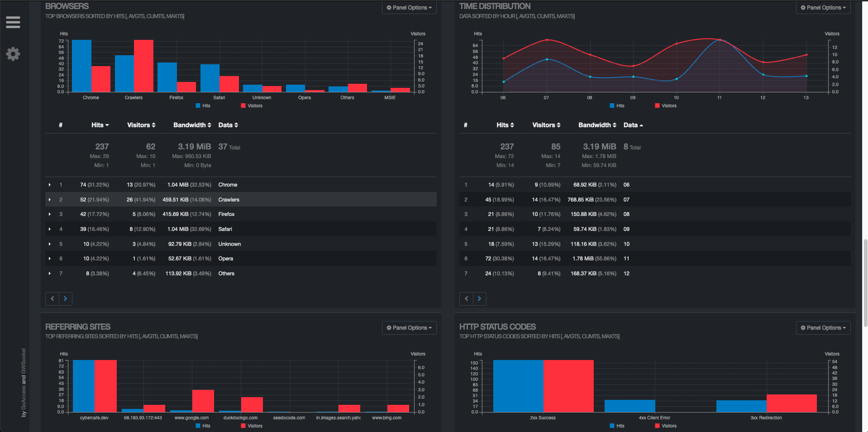Select the Firefox row in Browsers table

[226, 214]
